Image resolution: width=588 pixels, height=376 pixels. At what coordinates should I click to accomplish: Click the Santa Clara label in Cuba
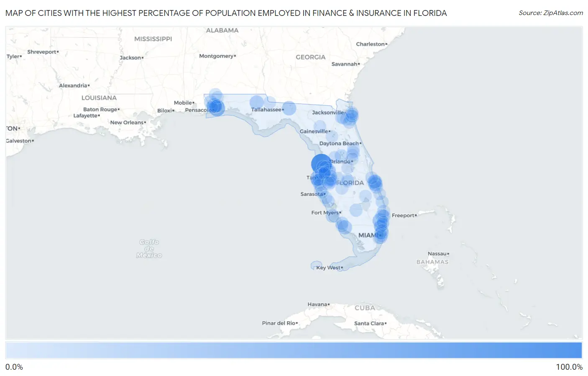(x=369, y=324)
